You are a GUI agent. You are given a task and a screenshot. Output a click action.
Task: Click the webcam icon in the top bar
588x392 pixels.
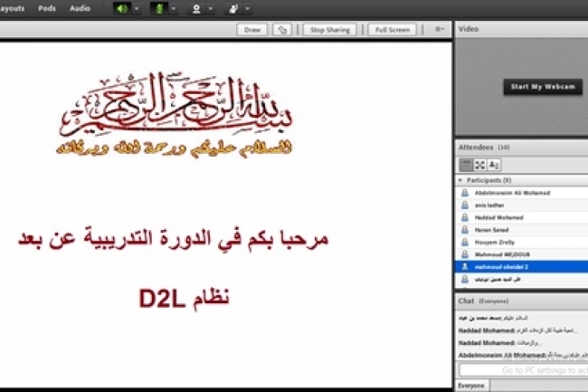[196, 9]
